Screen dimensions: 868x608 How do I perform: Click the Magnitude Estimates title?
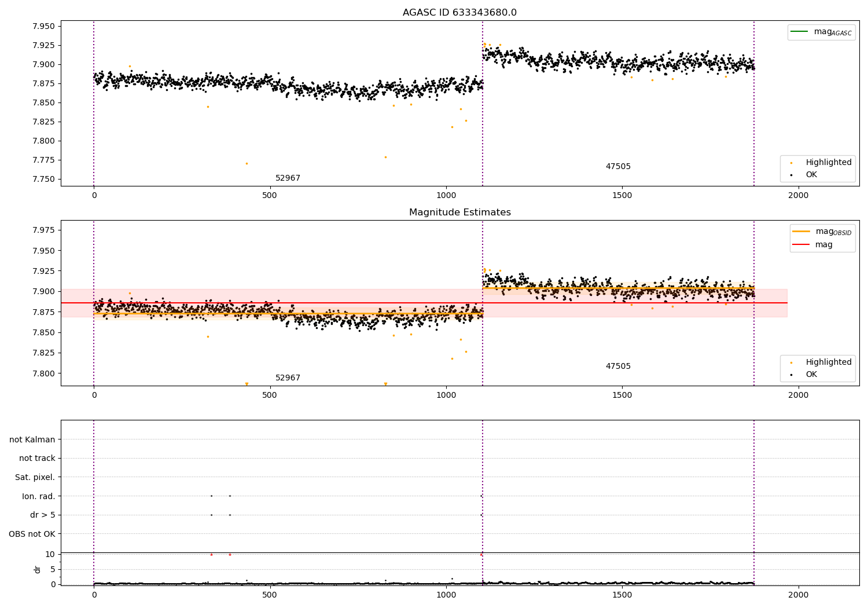point(459,213)
